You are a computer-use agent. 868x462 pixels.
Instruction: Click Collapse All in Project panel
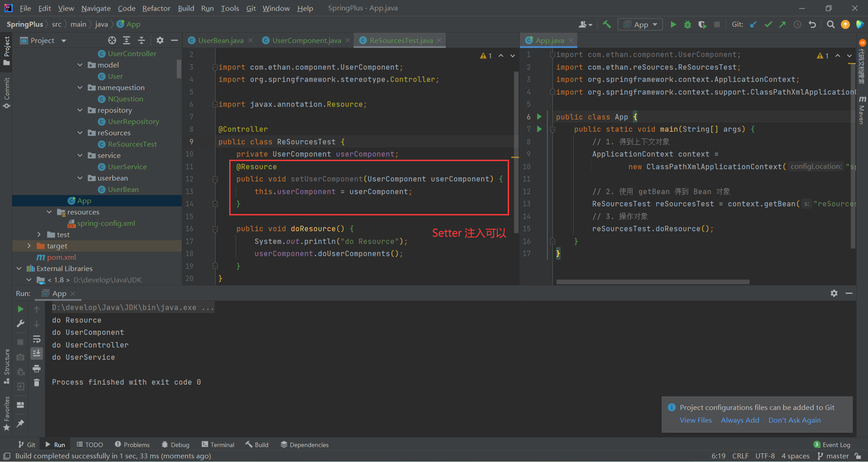tap(142, 40)
